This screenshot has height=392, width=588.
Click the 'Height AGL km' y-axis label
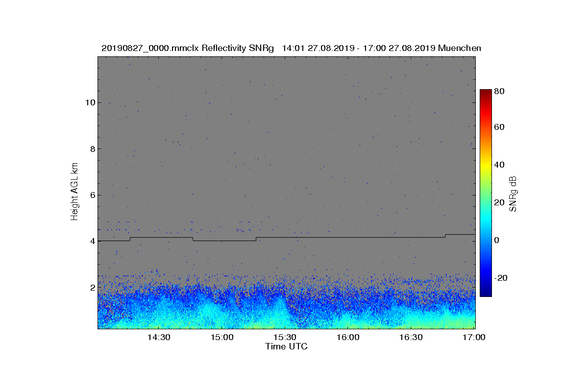pyautogui.click(x=74, y=193)
